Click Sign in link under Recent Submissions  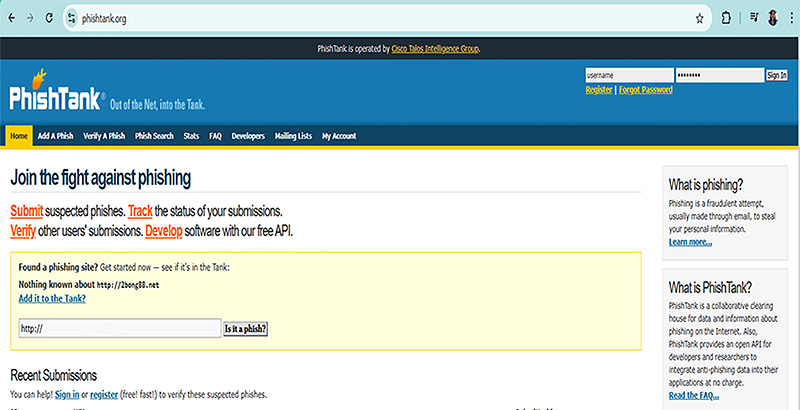(x=67, y=395)
